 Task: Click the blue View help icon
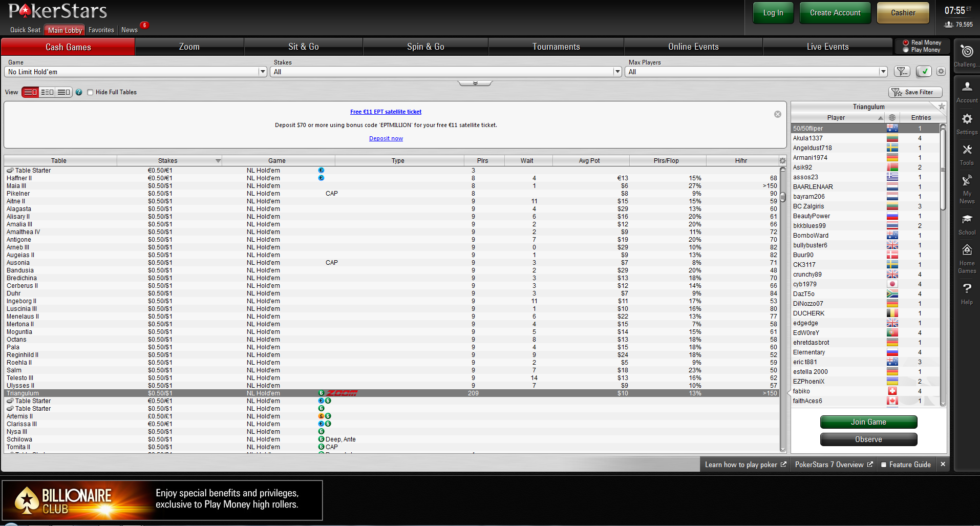(79, 92)
